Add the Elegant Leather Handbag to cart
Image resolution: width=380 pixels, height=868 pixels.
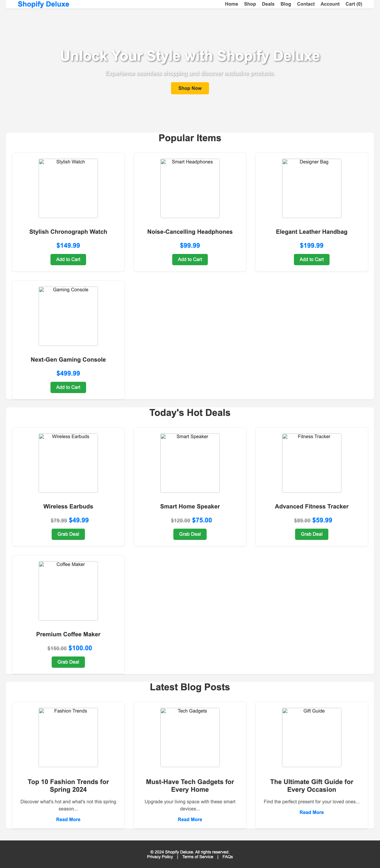311,260
